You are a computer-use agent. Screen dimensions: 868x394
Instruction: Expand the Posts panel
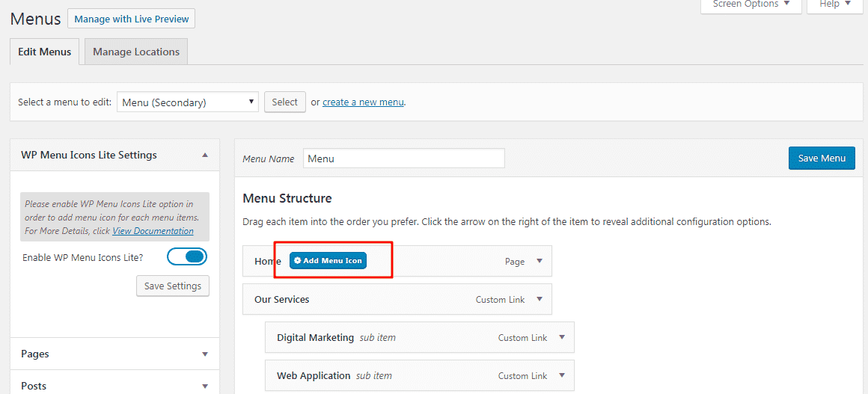pyautogui.click(x=205, y=387)
